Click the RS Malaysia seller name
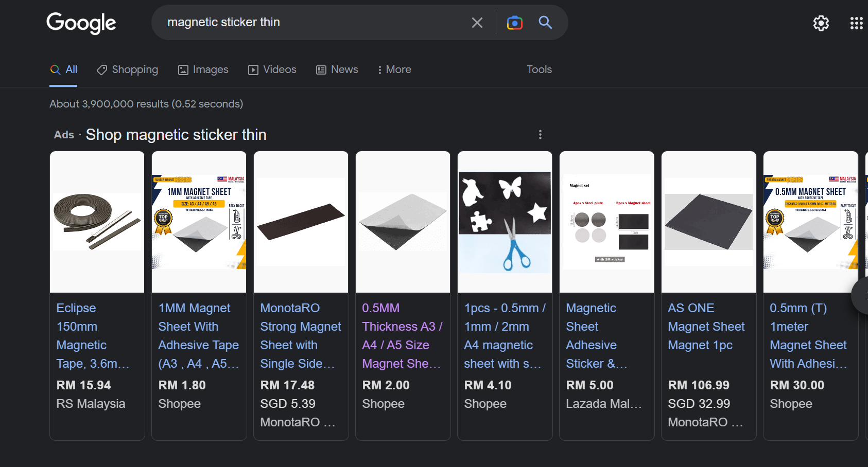 click(91, 404)
